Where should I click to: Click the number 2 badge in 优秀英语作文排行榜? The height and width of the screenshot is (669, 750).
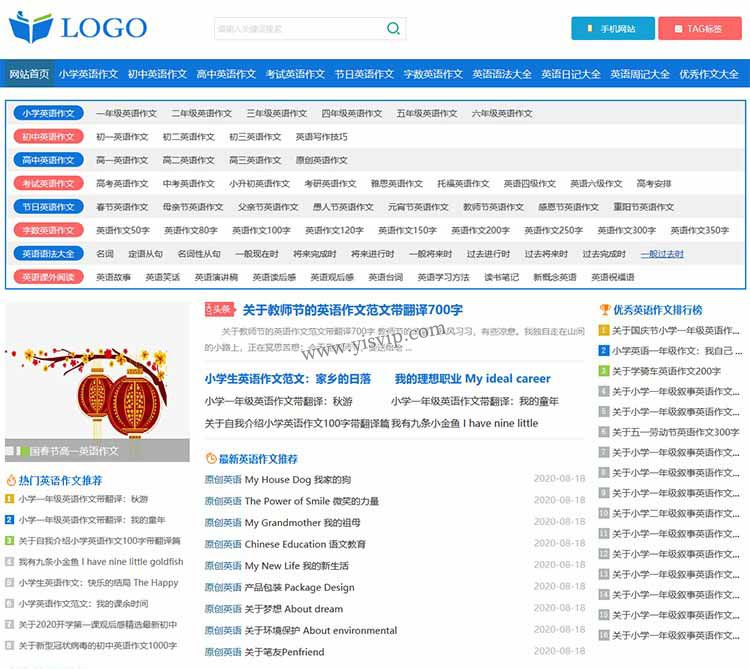tap(604, 351)
